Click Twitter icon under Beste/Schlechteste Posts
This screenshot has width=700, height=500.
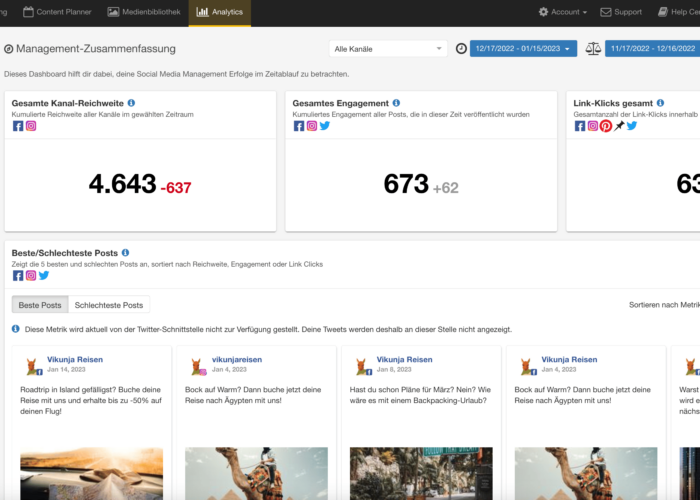[44, 275]
